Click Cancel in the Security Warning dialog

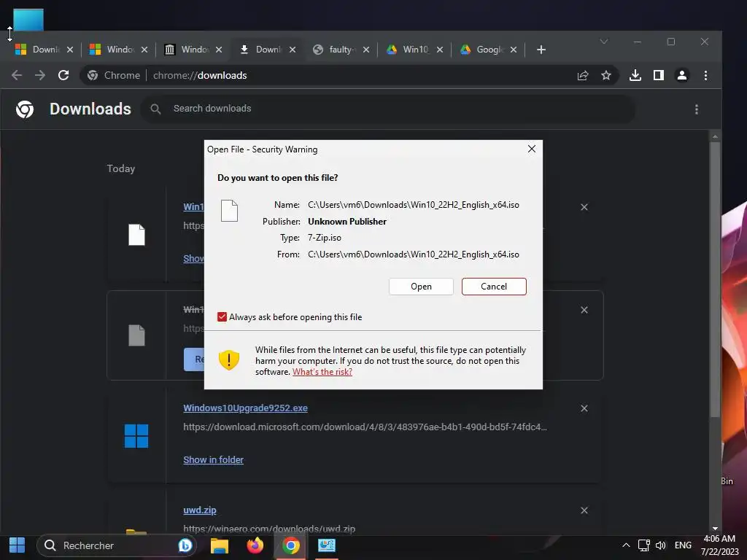(494, 286)
